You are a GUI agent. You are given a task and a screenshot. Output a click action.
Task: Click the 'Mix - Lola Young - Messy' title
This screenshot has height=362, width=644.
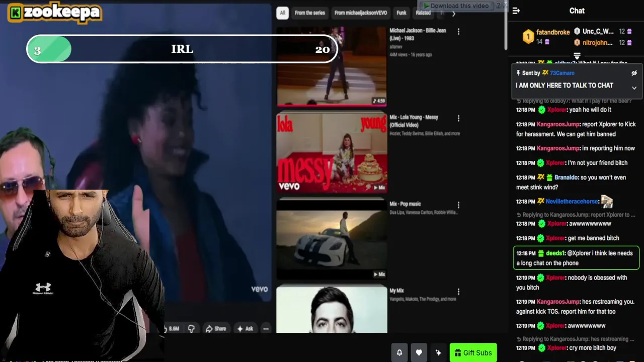pos(414,121)
